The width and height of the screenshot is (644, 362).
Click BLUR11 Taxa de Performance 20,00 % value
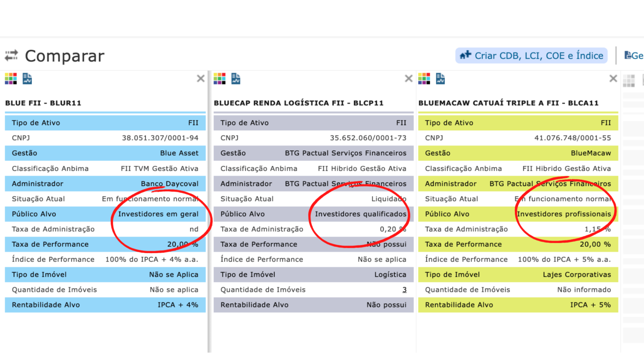coord(183,244)
